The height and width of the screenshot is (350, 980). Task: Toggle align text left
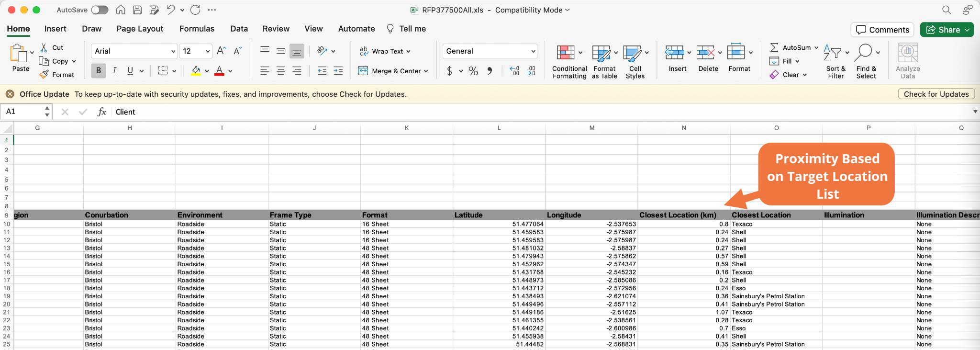tap(265, 71)
